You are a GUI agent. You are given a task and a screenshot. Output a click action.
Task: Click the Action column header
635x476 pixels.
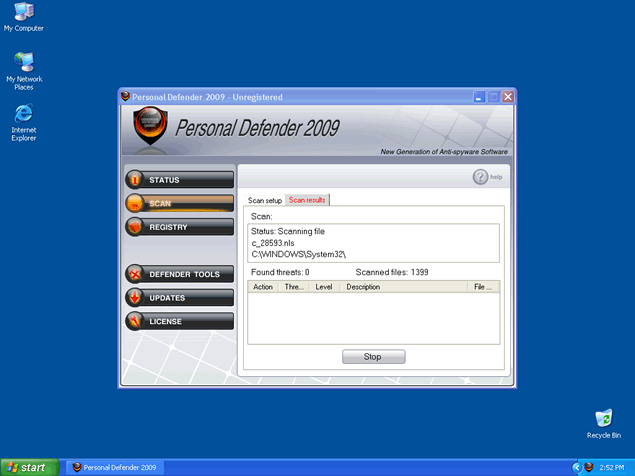[x=263, y=287]
